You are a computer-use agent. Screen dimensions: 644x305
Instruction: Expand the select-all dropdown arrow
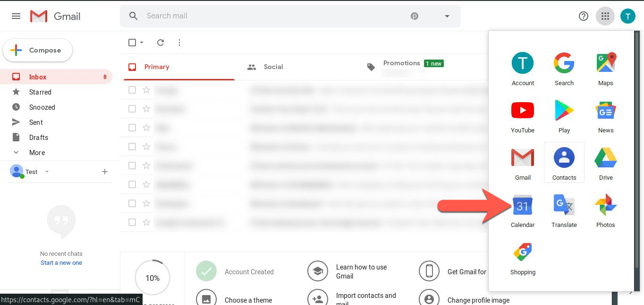(142, 43)
